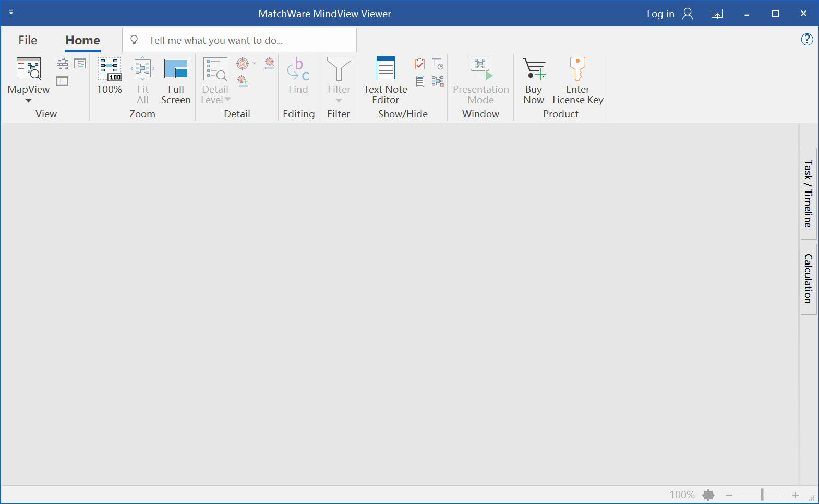Switch to the org chart view icon
This screenshot has width=819, height=504.
[63, 64]
